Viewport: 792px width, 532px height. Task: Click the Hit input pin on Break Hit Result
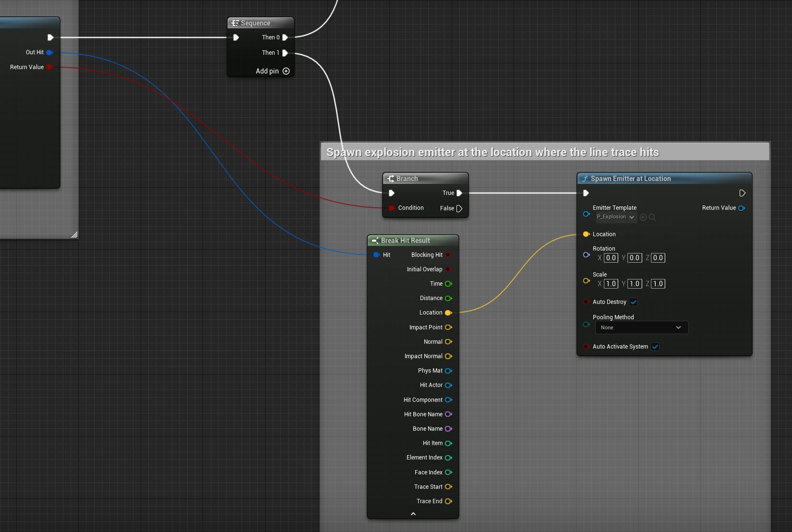pyautogui.click(x=376, y=255)
